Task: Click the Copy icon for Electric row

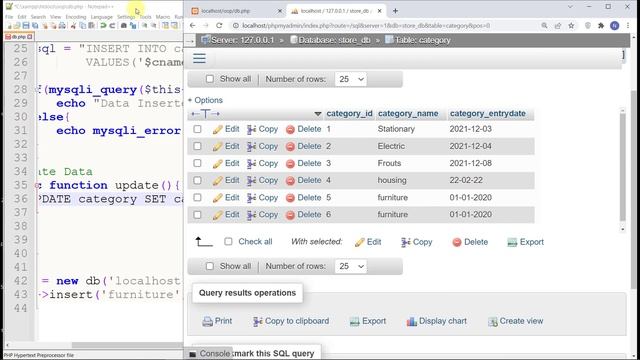Action: [251, 147]
